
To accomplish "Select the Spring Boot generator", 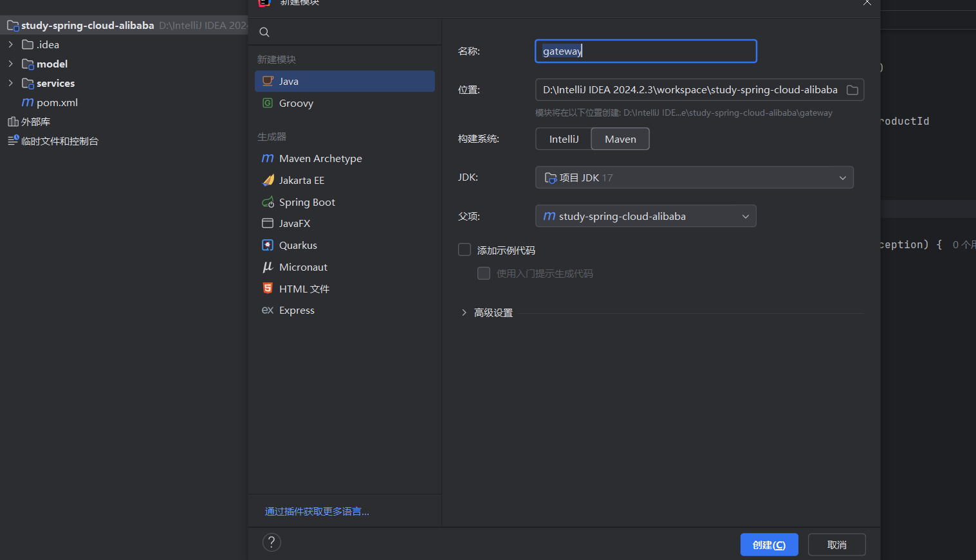I will [307, 202].
